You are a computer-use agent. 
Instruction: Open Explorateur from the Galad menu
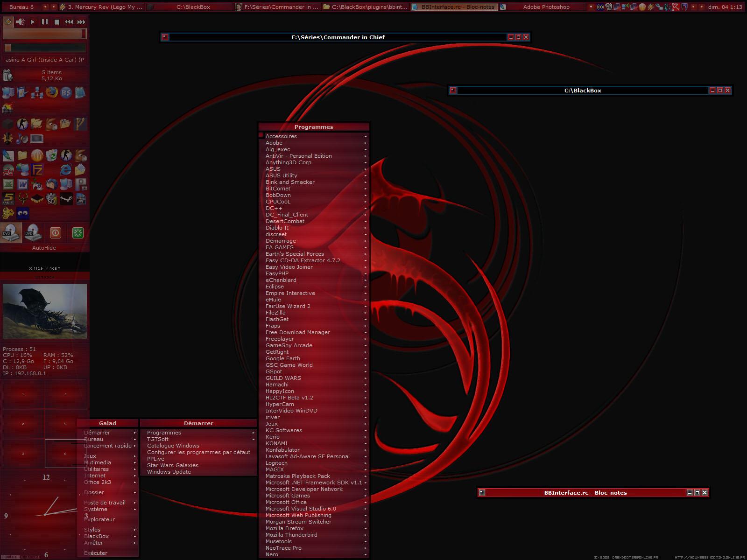(108, 519)
